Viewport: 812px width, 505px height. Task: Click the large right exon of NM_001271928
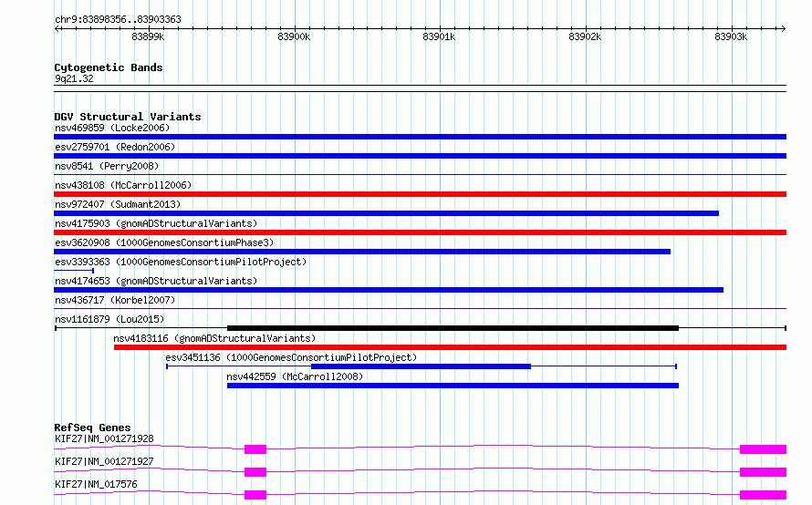tap(764, 449)
